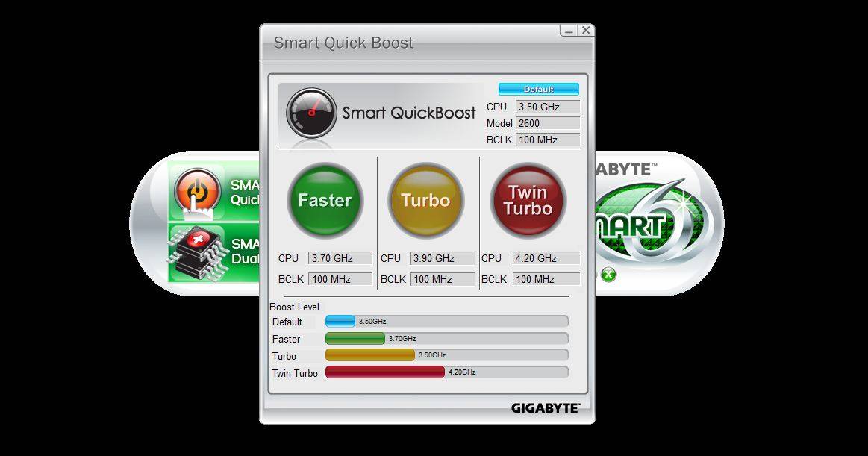The height and width of the screenshot is (456, 868).
Task: Click the speedometer Smart QuickBoost icon
Action: 310,113
